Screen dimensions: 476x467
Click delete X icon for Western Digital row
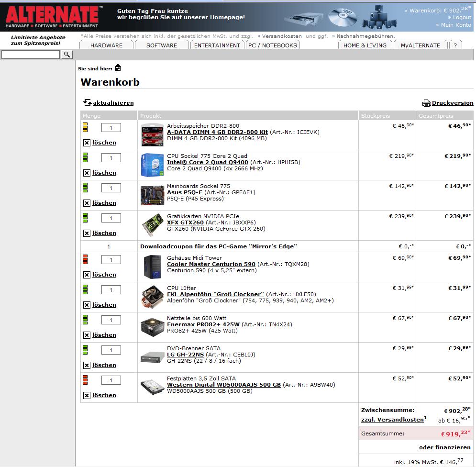click(x=87, y=395)
